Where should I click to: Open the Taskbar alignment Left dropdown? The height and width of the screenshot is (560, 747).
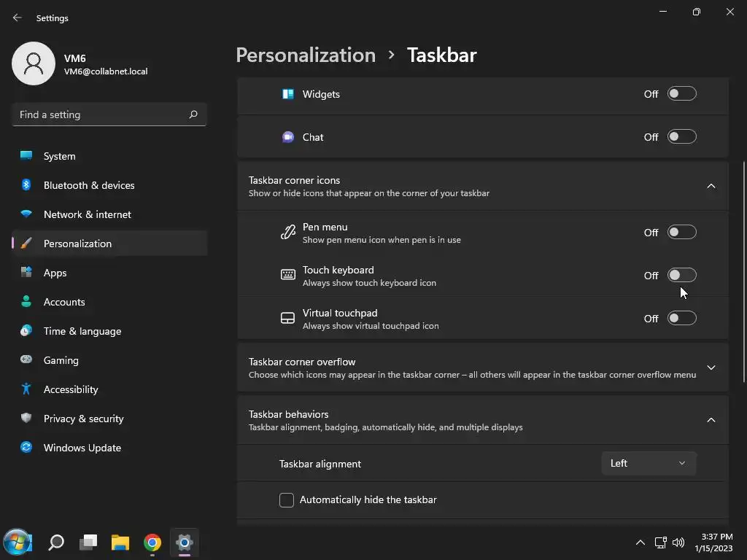(649, 463)
